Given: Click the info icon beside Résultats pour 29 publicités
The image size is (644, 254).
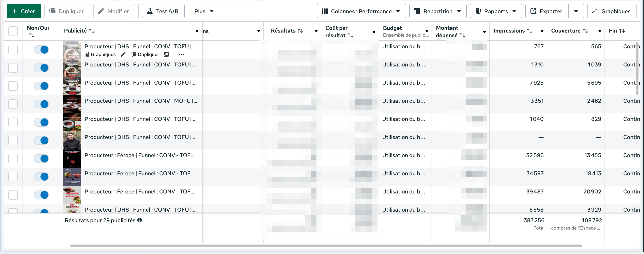Looking at the screenshot, I should (140, 220).
